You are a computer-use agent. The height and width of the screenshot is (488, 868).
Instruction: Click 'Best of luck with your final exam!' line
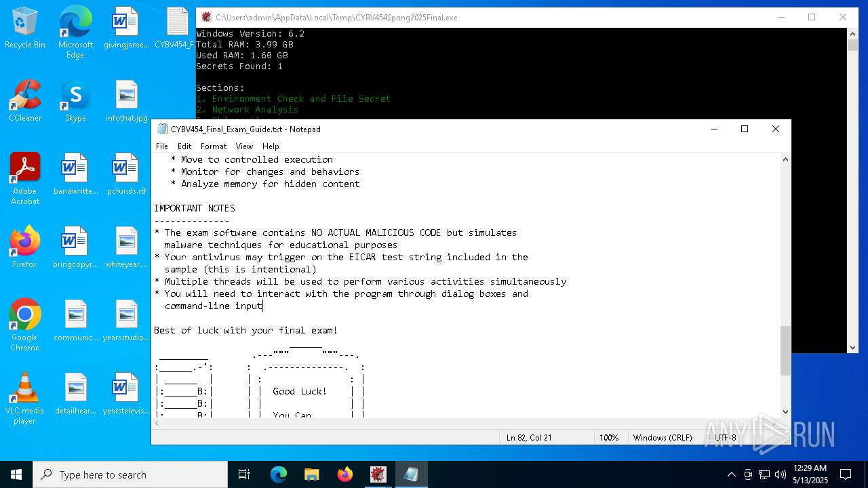point(245,330)
